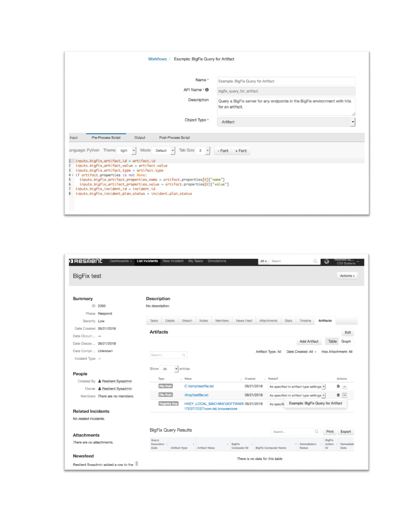
Task: Click the Export button
Action: click(346, 432)
